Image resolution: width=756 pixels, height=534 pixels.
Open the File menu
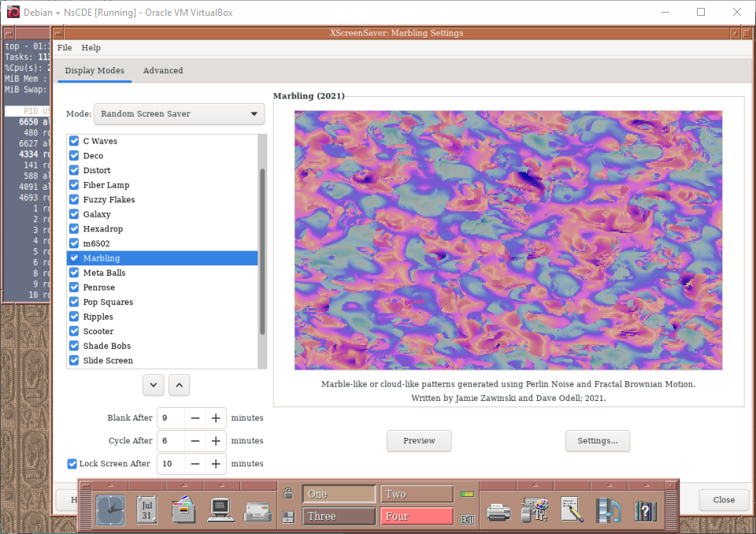pos(65,48)
